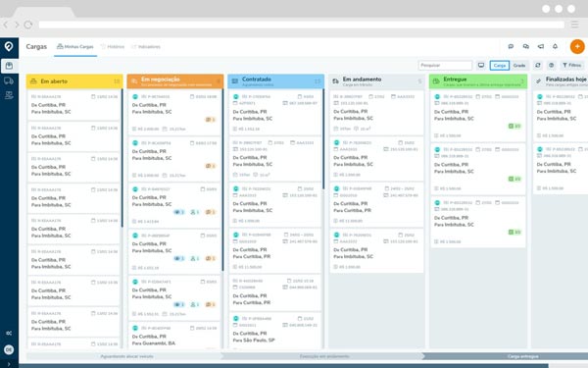Click the Pesquisar search field
Image resolution: width=588 pixels, height=368 pixels.
[x=445, y=66]
